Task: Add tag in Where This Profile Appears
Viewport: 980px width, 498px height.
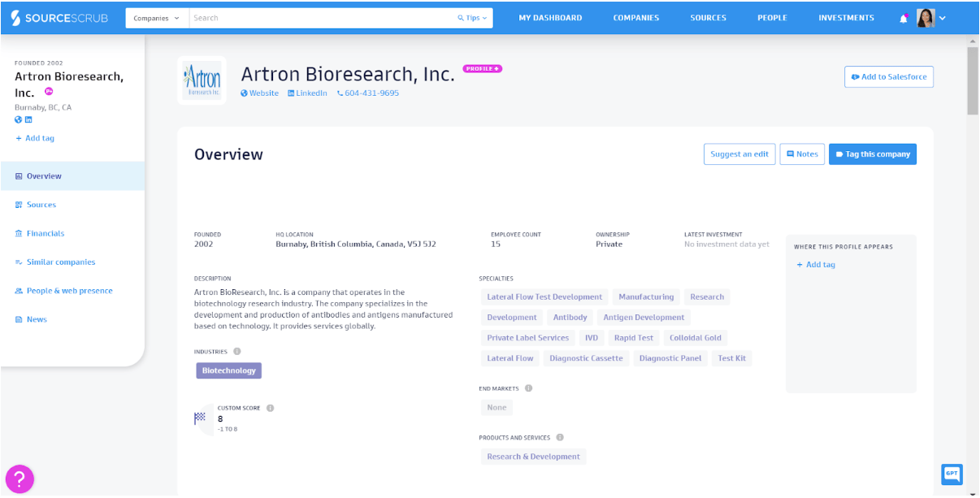Action: [815, 265]
